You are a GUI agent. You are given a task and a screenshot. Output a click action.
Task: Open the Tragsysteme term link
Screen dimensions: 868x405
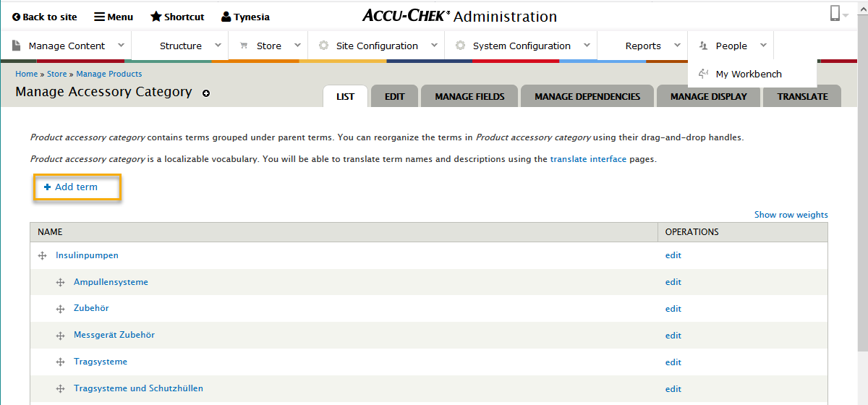pyautogui.click(x=101, y=362)
